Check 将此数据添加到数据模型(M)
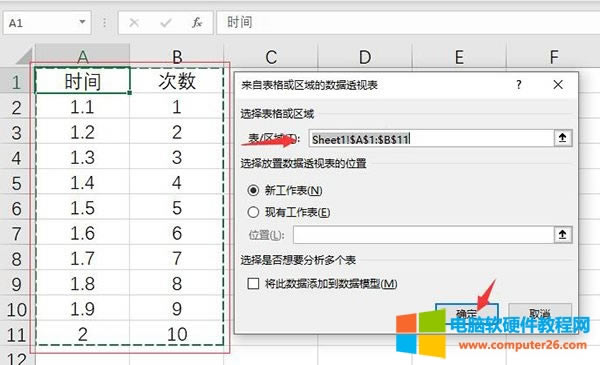This screenshot has width=600, height=365. coord(253,284)
